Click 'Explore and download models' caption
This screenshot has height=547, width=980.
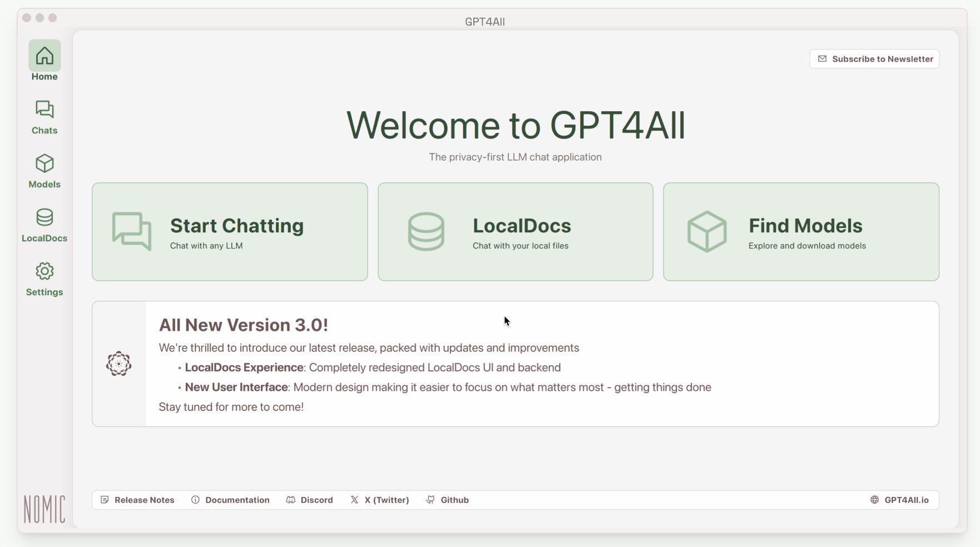(807, 246)
